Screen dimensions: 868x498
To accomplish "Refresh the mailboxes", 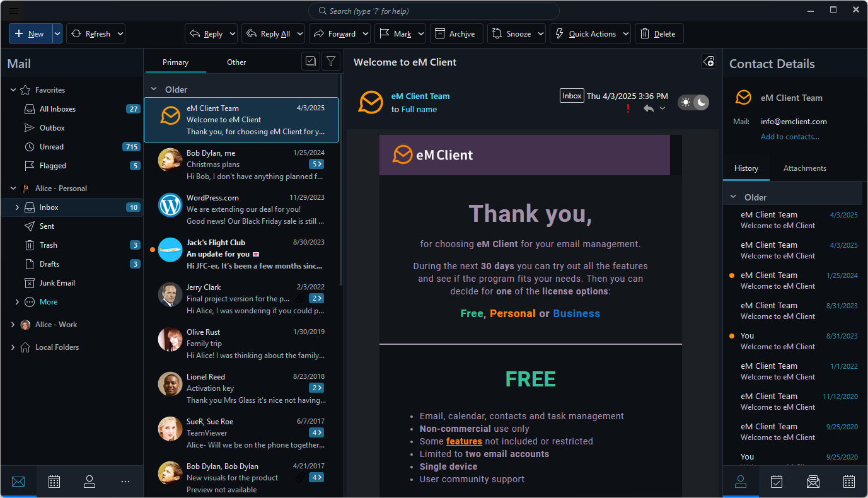I will (x=91, y=34).
